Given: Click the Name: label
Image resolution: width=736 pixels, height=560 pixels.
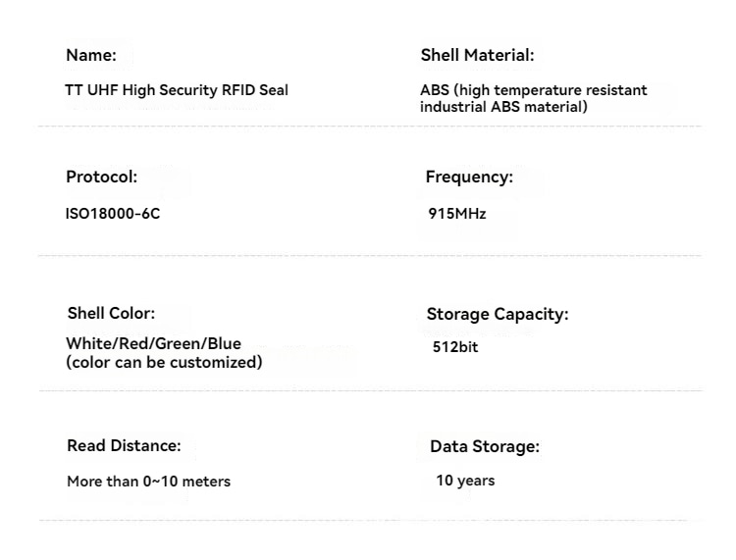Looking at the screenshot, I should (x=91, y=55).
